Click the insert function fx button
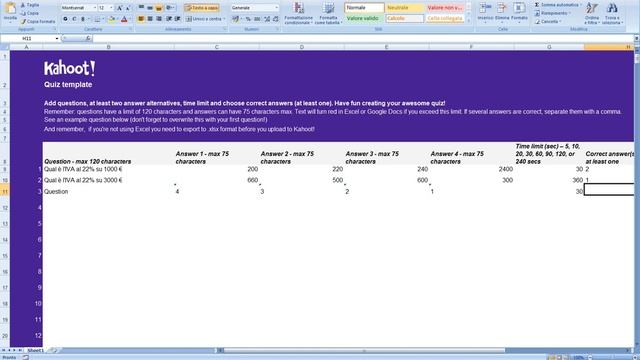This screenshot has height=360, width=640. (88, 38)
